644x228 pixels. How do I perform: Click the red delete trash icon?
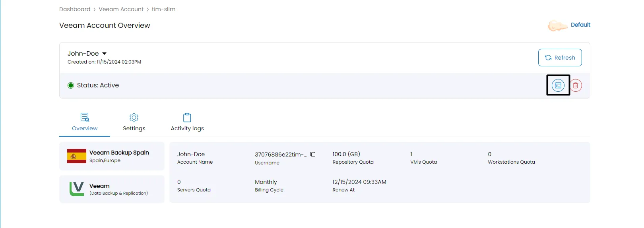[x=576, y=85]
